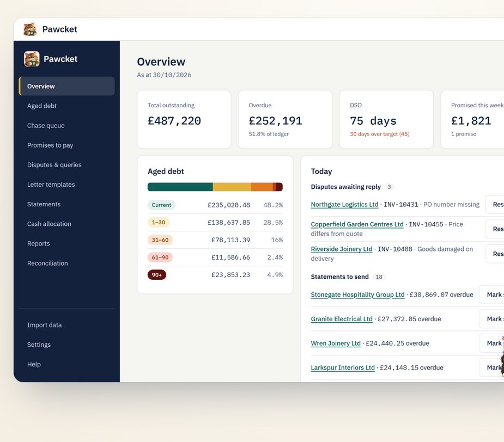The width and height of the screenshot is (504, 442).
Task: Click the green Current segment of aged debt bar
Action: (x=180, y=187)
